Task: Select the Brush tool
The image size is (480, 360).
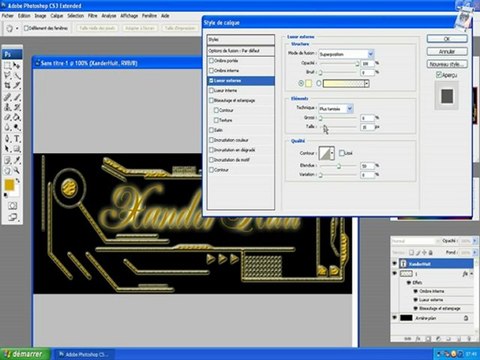Action: click(17, 97)
